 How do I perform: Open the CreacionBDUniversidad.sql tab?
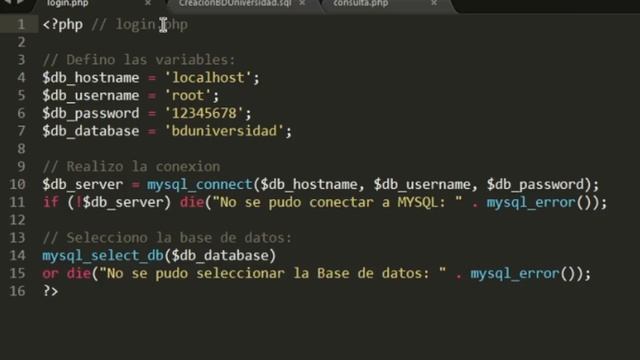coord(235,3)
